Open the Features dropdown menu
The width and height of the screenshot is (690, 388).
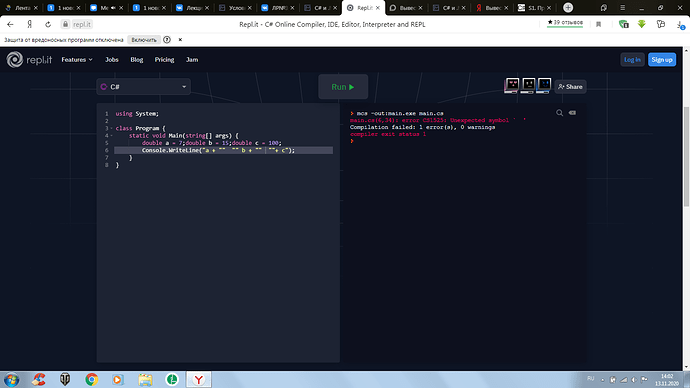pyautogui.click(x=77, y=59)
